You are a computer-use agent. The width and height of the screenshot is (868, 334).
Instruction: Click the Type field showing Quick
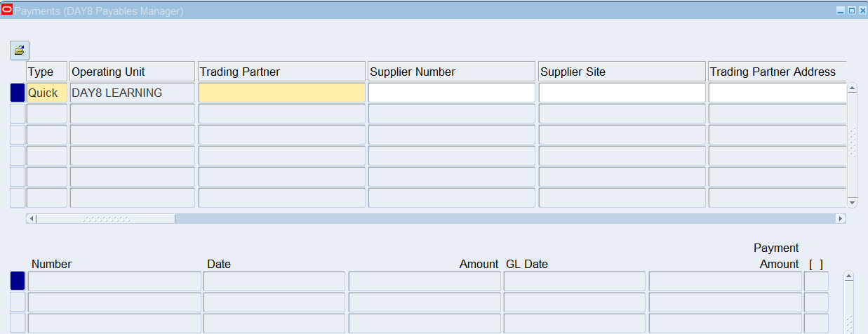47,93
